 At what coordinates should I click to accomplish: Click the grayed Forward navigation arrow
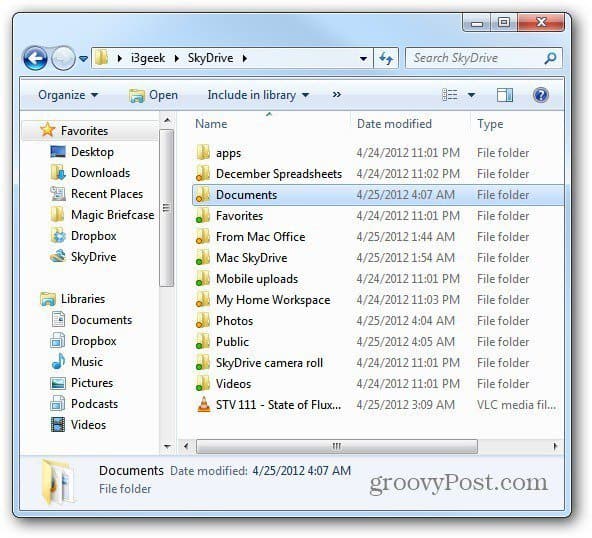(x=63, y=58)
